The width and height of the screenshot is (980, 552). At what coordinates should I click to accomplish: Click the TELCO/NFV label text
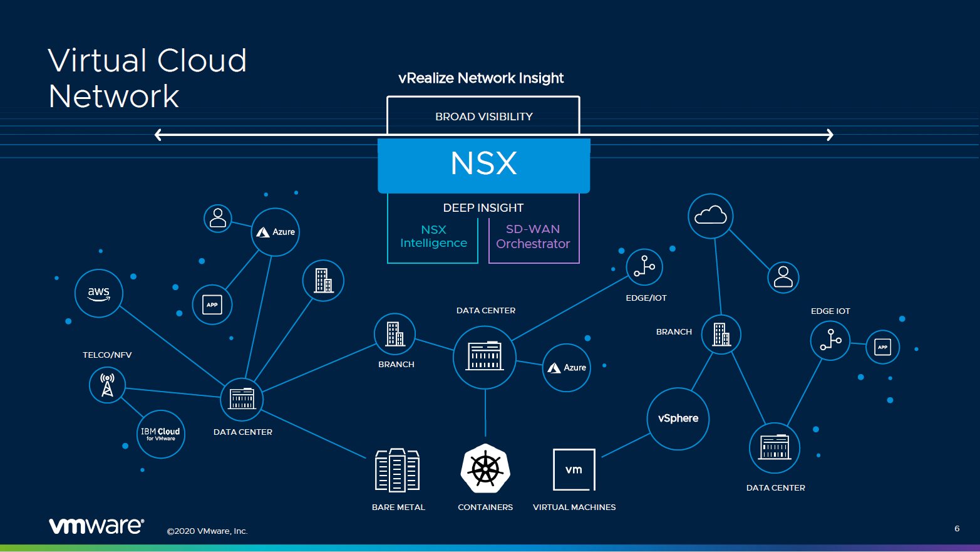coord(107,355)
